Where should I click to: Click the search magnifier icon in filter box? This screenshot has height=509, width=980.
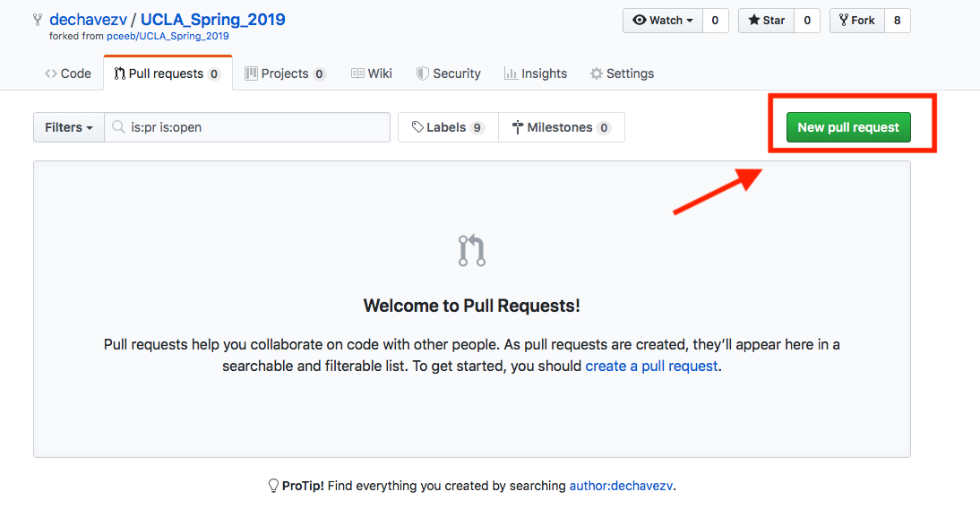118,127
